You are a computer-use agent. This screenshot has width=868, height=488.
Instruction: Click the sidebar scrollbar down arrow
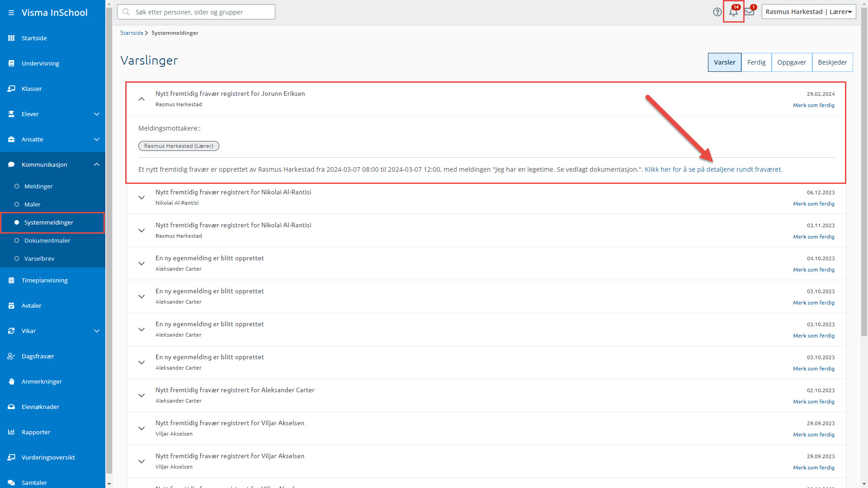108,484
